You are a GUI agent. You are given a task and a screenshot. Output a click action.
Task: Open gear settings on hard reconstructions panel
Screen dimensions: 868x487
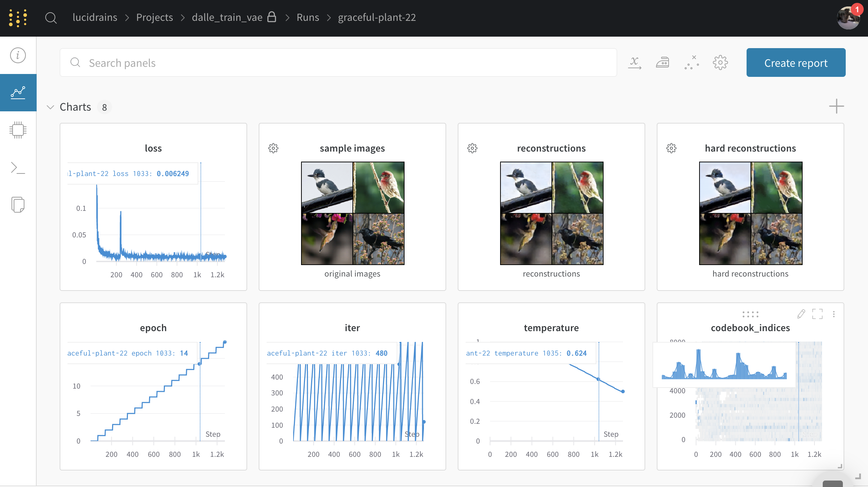(x=671, y=148)
